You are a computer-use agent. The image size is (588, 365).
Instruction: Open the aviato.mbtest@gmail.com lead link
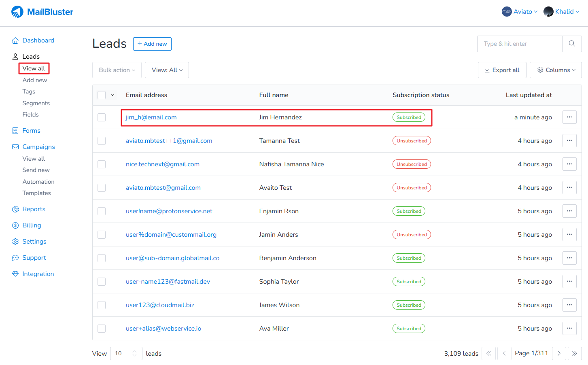coord(163,188)
